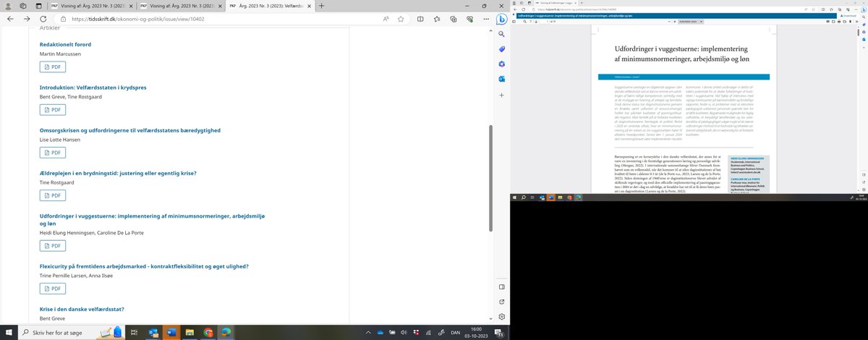Toggle read aloud icon in address bar
Image resolution: width=868 pixels, height=340 pixels.
[386, 19]
